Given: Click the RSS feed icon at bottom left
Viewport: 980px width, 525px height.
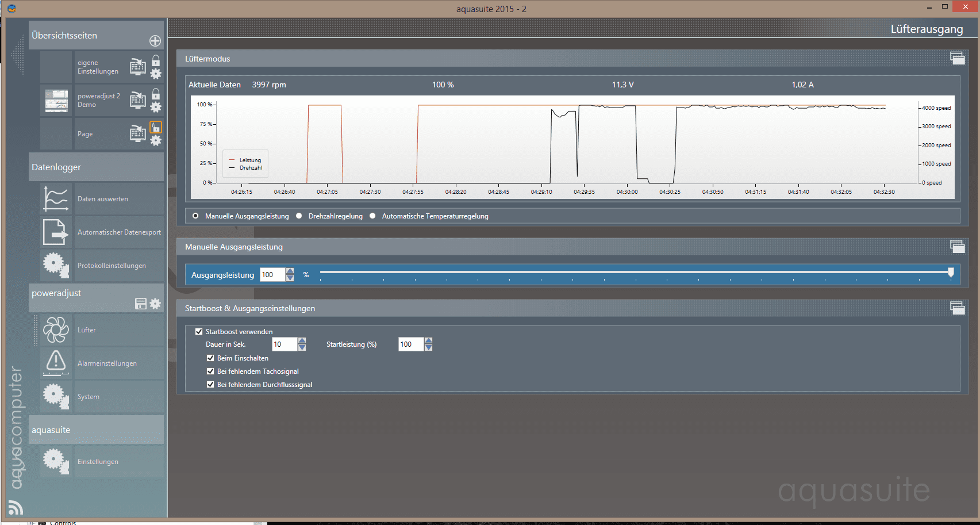Looking at the screenshot, I should [16, 508].
